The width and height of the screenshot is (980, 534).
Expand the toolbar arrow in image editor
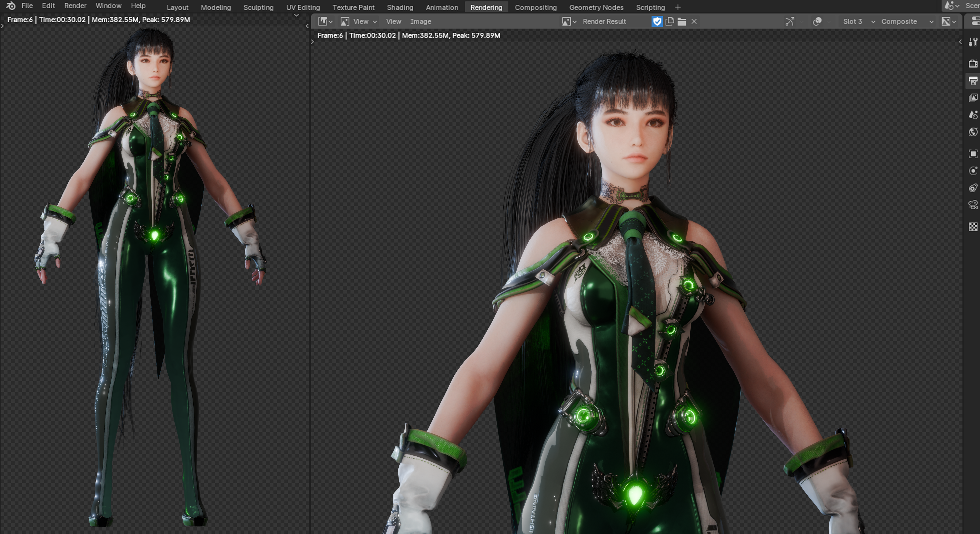pos(313,42)
